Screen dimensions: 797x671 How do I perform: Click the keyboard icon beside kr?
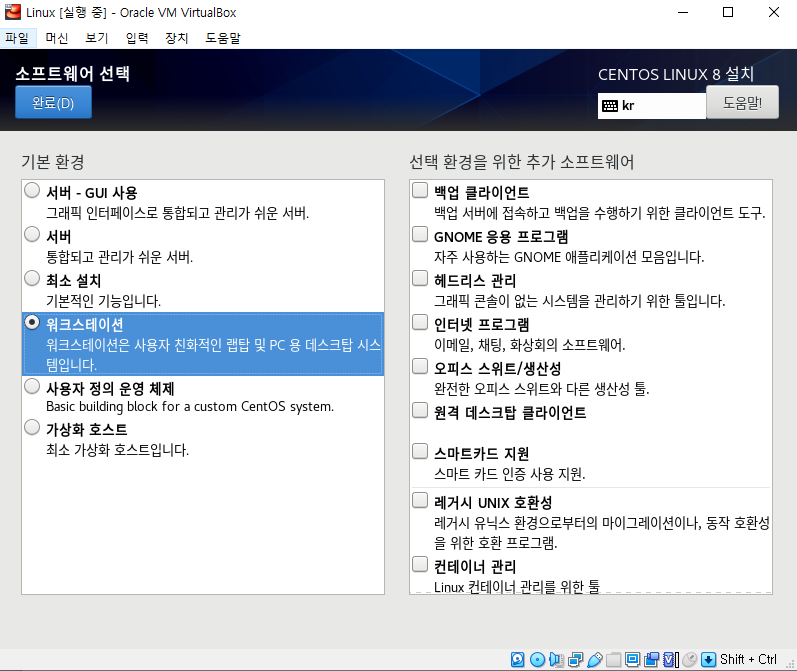pos(609,106)
